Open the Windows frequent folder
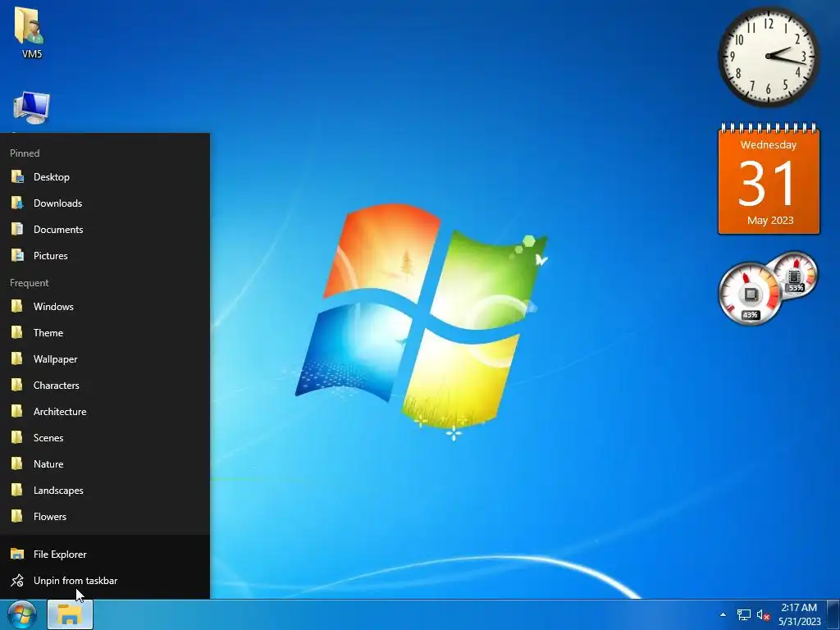This screenshot has width=840, height=630. tap(105, 307)
